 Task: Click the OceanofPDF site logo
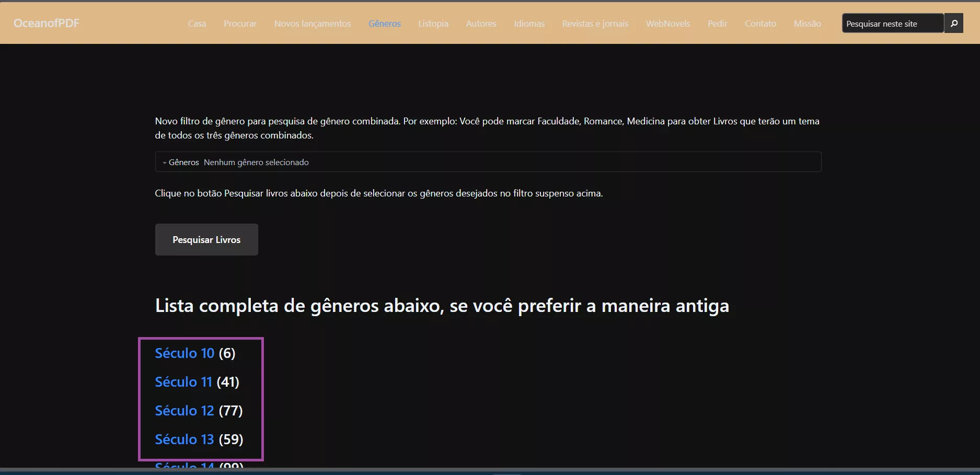(x=46, y=23)
